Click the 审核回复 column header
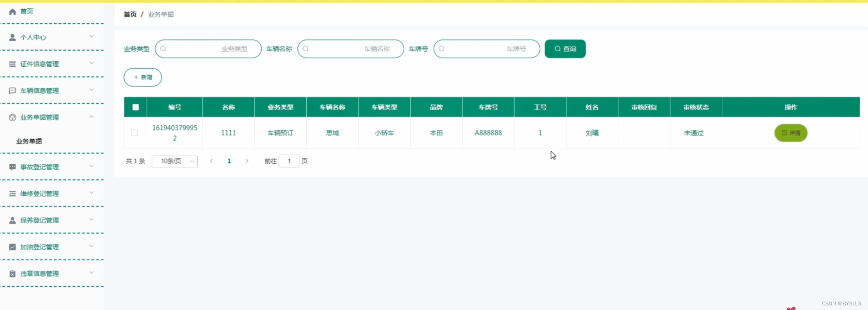Screen dimensions: 868x310 tap(644, 107)
